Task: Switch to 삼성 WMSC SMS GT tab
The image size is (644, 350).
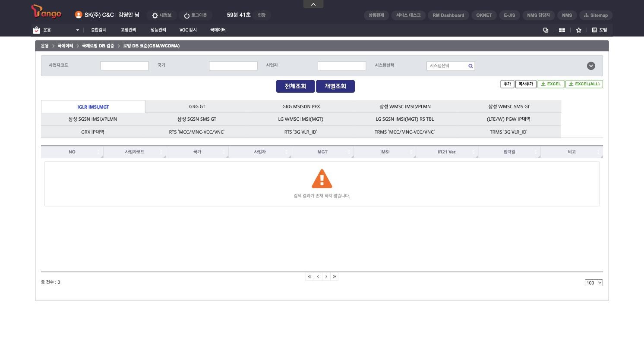Action: (x=509, y=106)
